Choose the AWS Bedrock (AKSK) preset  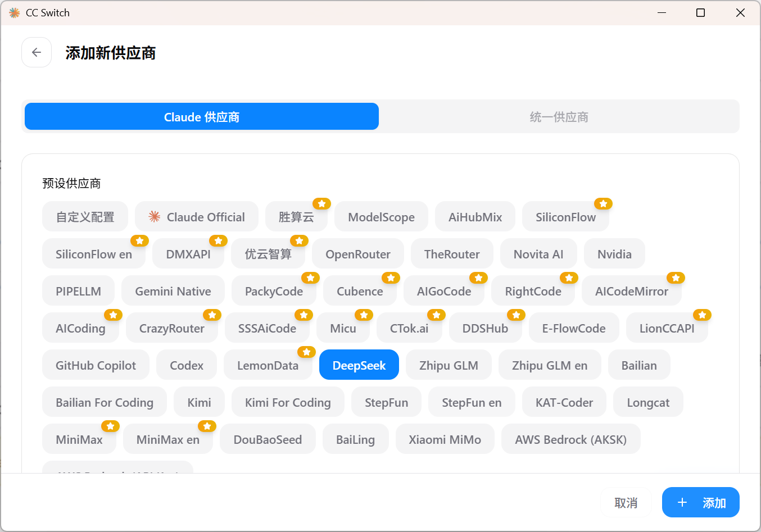click(570, 439)
